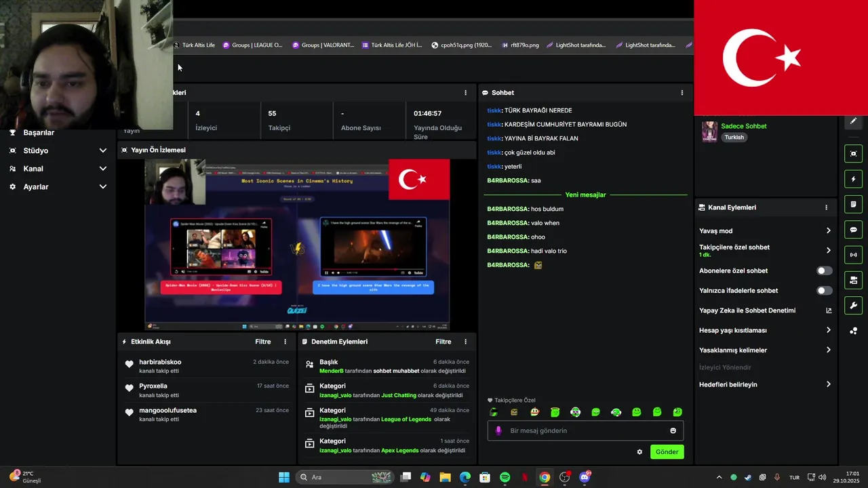Toggle the channel actions camera icon in the right sidebar
The image size is (868, 488).
coord(854,280)
